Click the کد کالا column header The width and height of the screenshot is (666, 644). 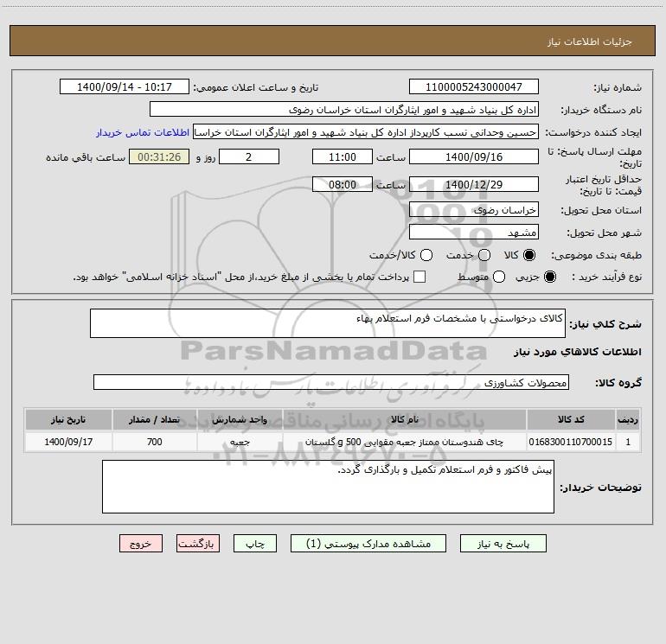[x=571, y=420]
